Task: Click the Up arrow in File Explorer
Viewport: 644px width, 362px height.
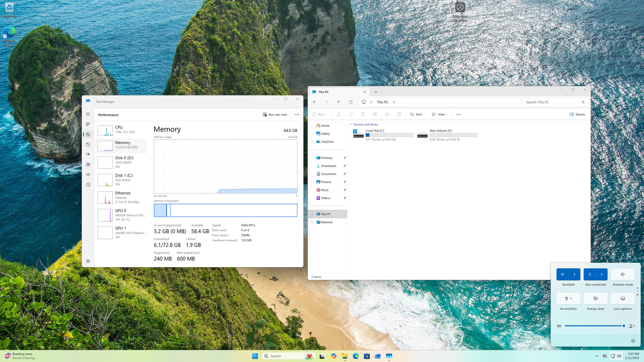Action: tap(339, 102)
